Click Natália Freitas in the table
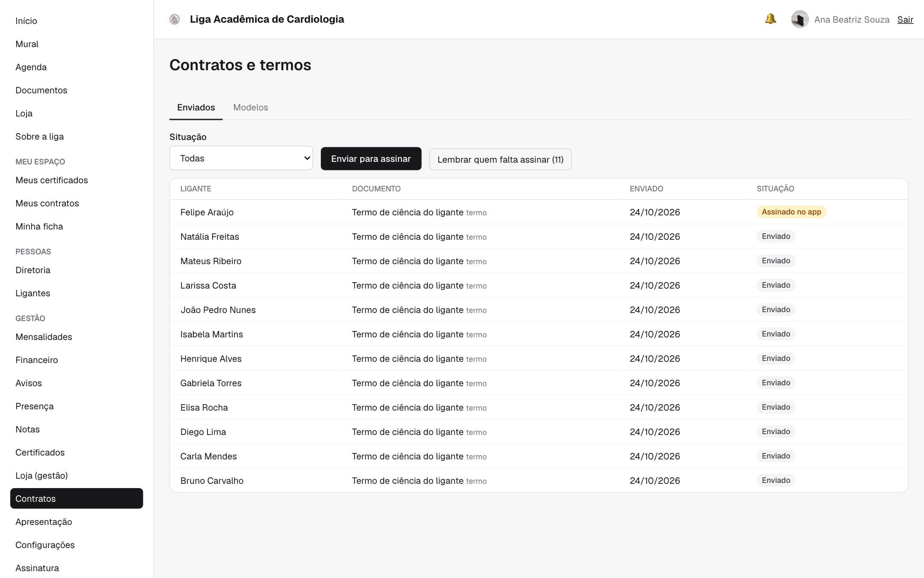The image size is (924, 578). [210, 236]
